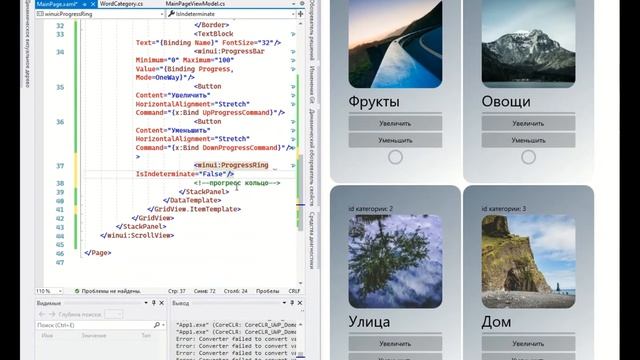Click the Уменьшить button on Фрукты card
The image size is (640, 360).
click(395, 140)
